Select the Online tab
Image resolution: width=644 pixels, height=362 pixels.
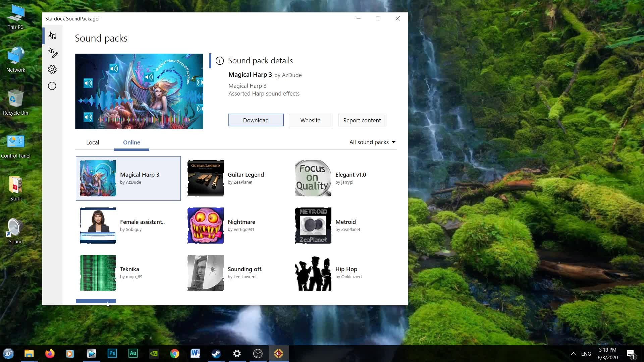point(131,142)
